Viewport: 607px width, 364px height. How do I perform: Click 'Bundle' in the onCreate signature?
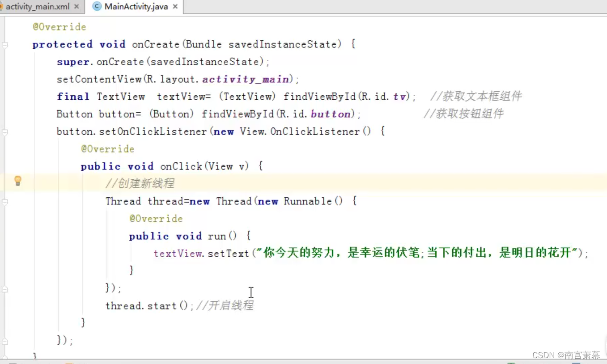coord(204,44)
